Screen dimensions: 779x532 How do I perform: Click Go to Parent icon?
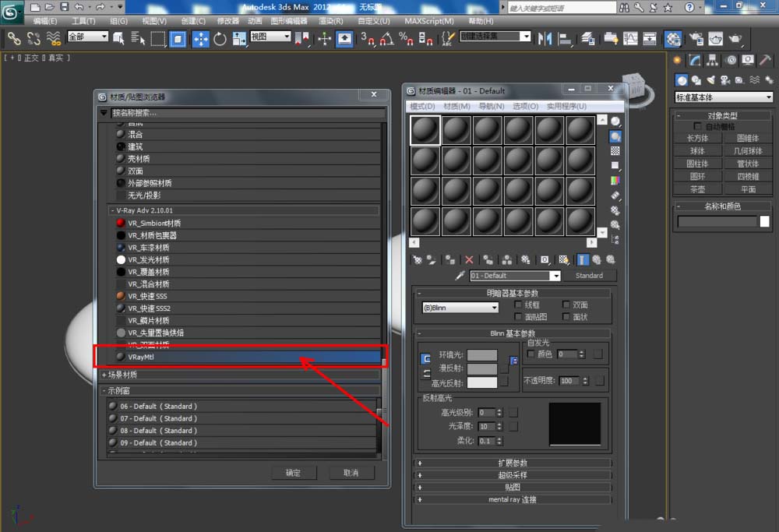(597, 260)
